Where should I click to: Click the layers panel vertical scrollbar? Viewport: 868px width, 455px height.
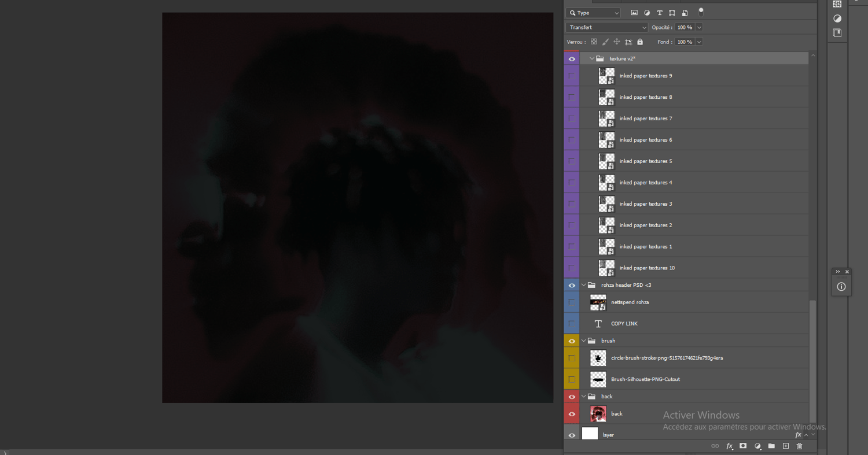click(x=813, y=361)
